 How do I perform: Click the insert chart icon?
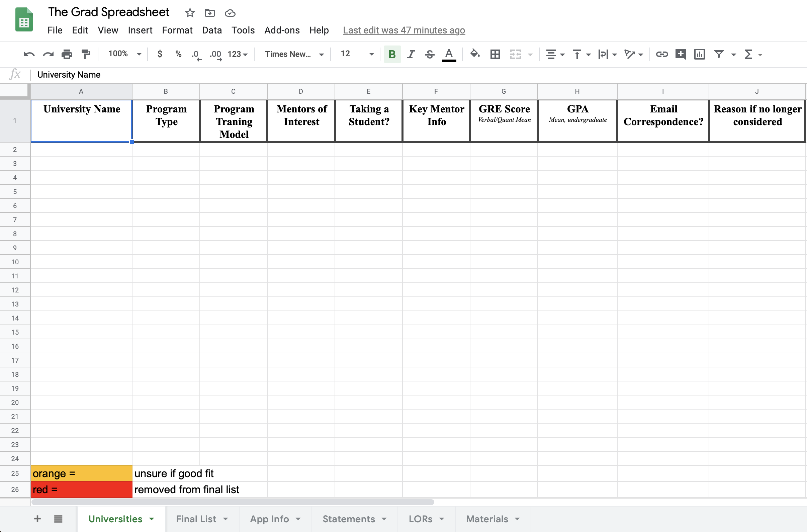coord(699,54)
